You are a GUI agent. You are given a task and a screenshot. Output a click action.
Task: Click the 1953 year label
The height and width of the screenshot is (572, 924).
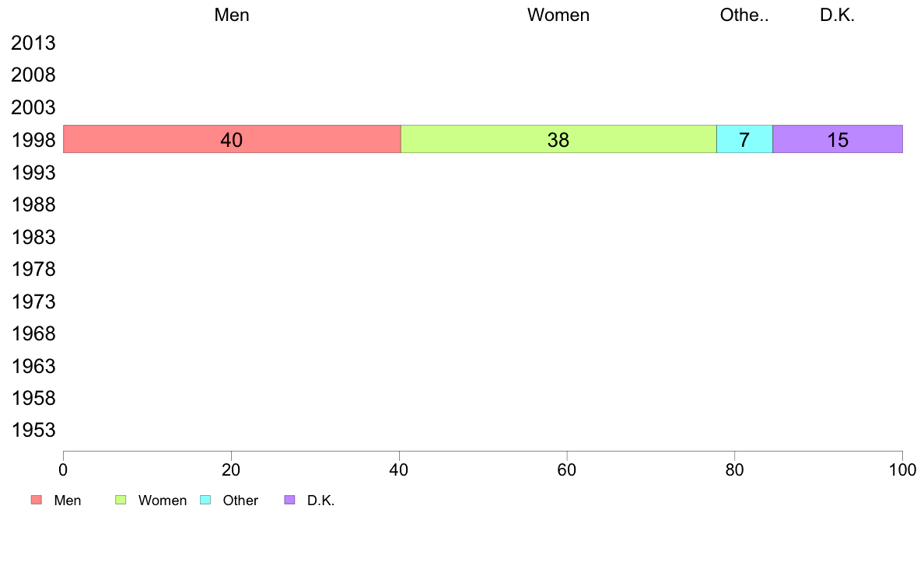point(33,431)
